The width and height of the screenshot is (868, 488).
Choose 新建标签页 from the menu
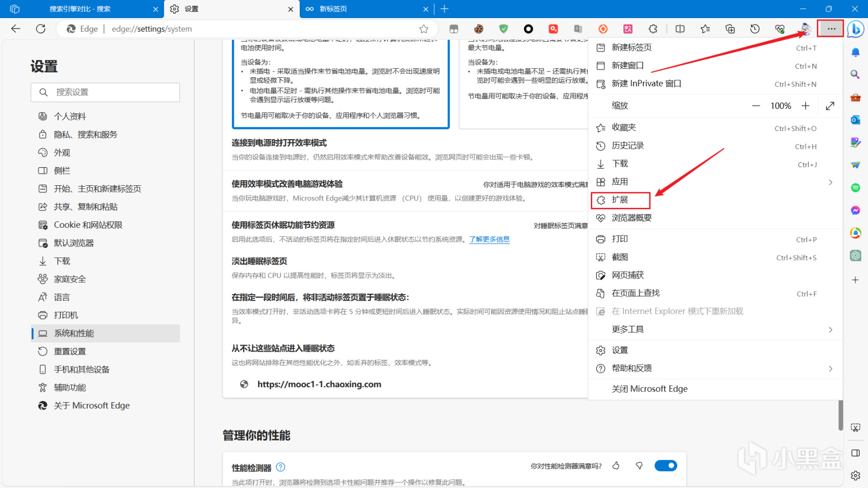click(x=715, y=48)
